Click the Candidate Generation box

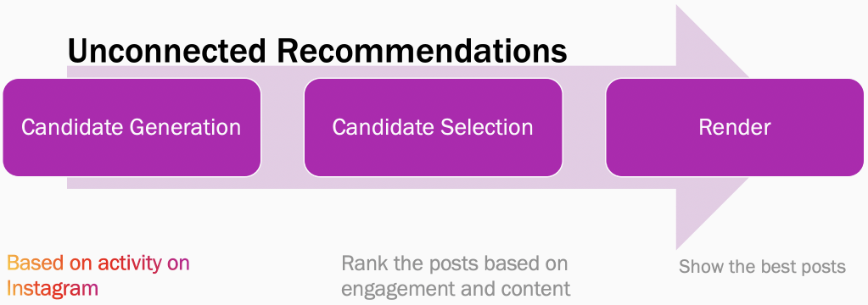(x=132, y=128)
